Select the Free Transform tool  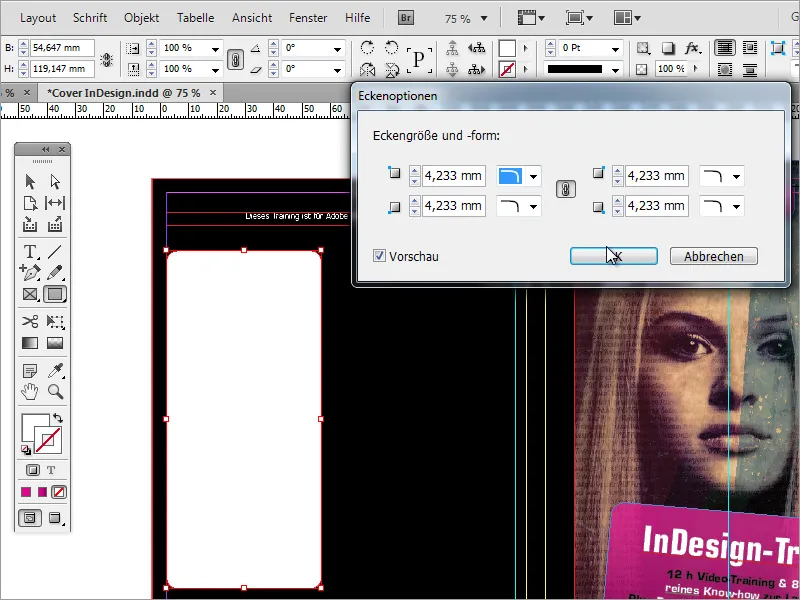[x=55, y=321]
